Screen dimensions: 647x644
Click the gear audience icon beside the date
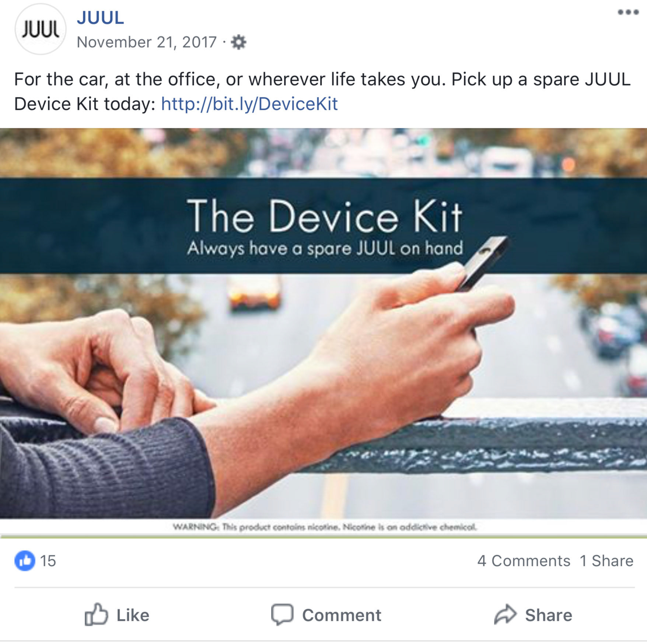[238, 42]
